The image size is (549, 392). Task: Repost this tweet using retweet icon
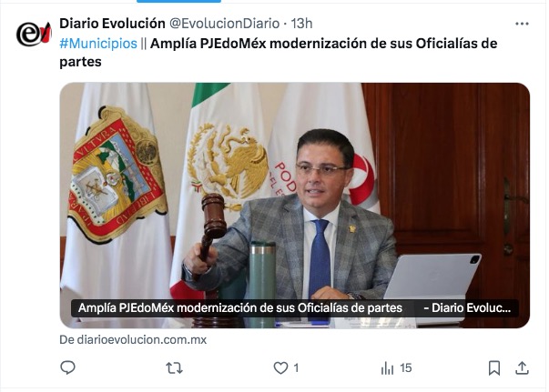coord(174,367)
